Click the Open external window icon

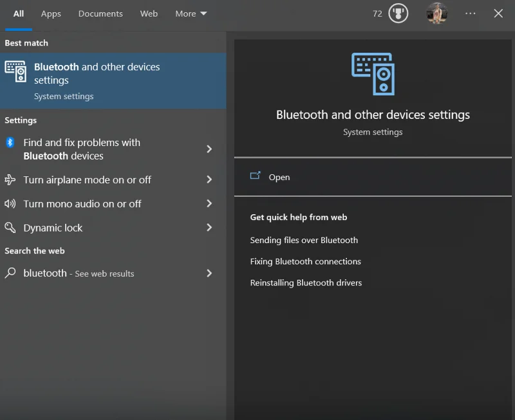coord(255,176)
